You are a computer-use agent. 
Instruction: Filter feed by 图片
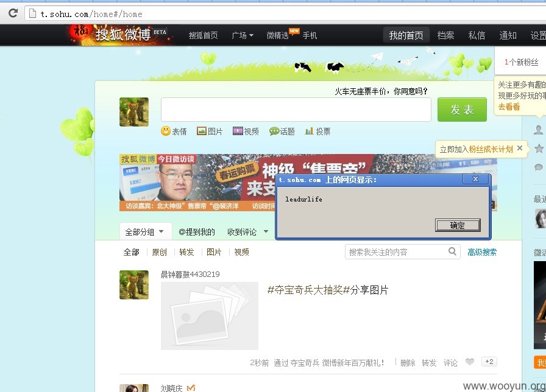[x=214, y=252]
